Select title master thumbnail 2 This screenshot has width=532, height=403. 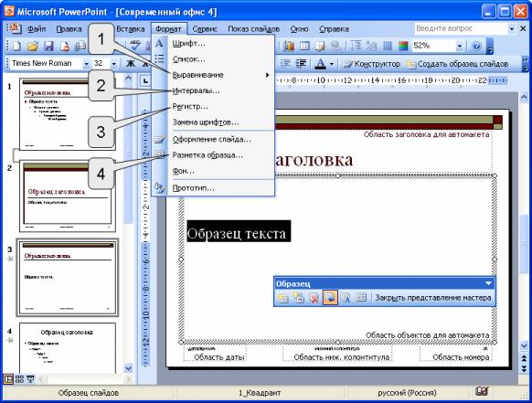(x=67, y=196)
